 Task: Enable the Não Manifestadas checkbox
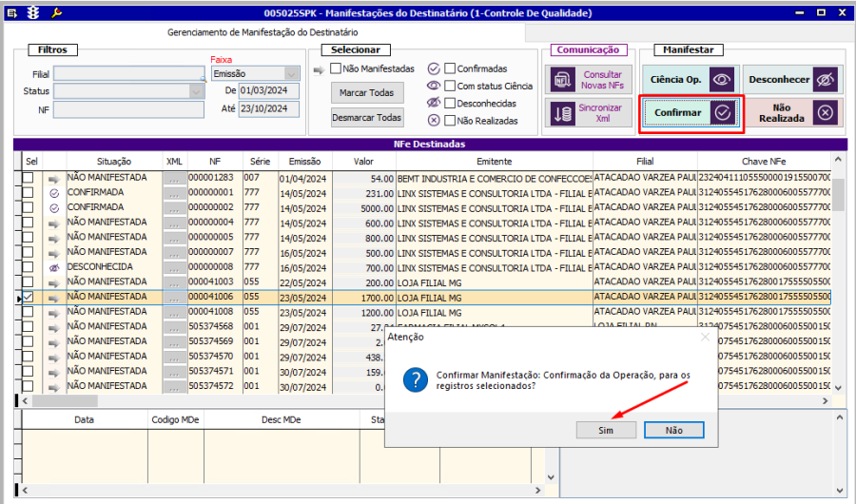[336, 68]
